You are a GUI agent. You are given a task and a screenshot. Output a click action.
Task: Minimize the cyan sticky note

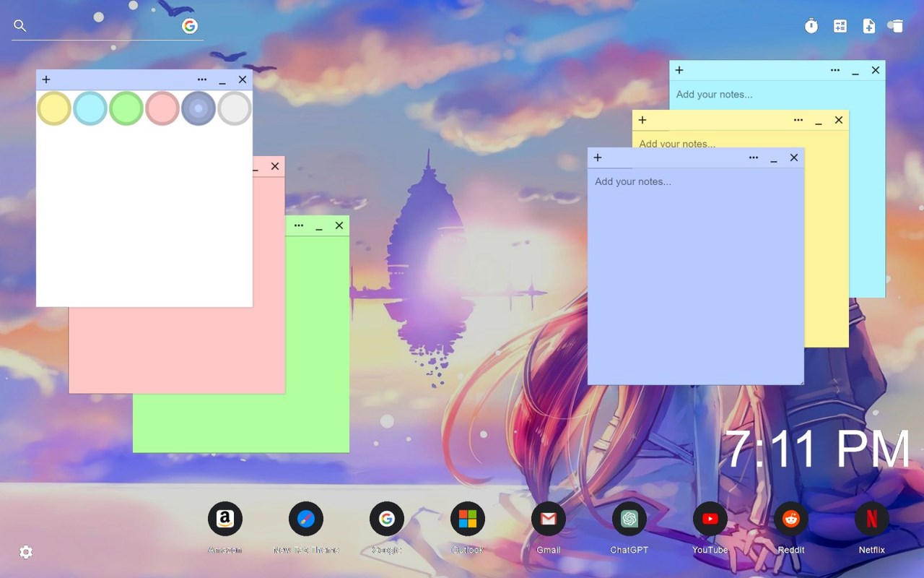tap(855, 71)
